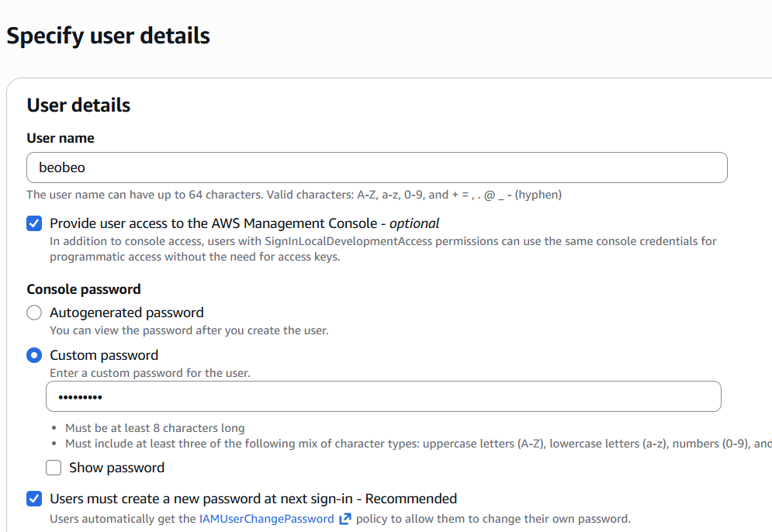
Task: Click the "Specify user details" page heading
Action: pyautogui.click(x=109, y=36)
